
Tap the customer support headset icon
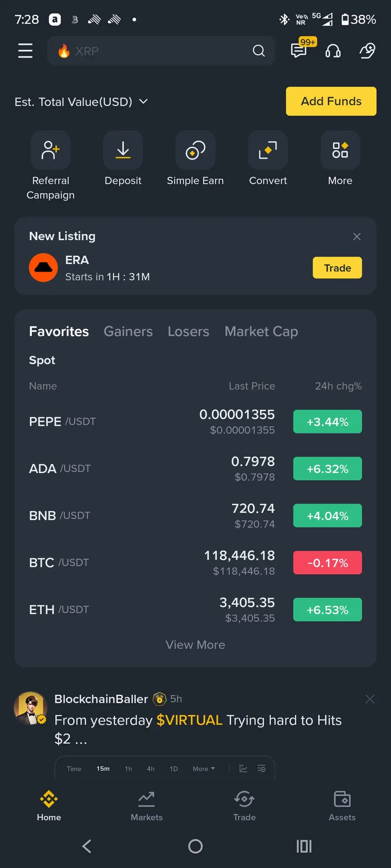pos(333,51)
